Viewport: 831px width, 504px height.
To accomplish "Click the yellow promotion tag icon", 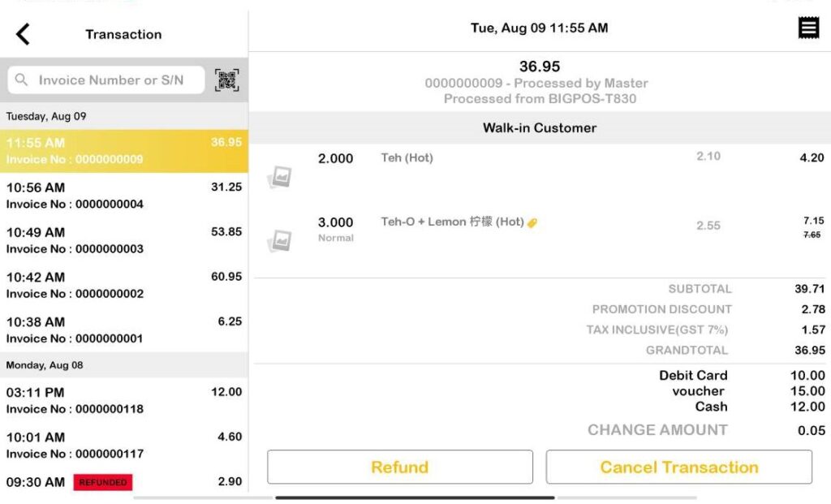I will pyautogui.click(x=532, y=222).
